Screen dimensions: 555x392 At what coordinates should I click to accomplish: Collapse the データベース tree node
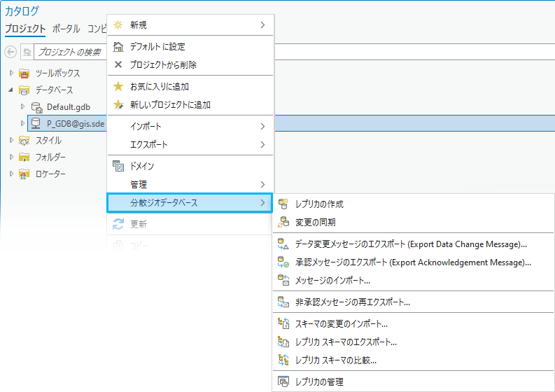pyautogui.click(x=11, y=90)
